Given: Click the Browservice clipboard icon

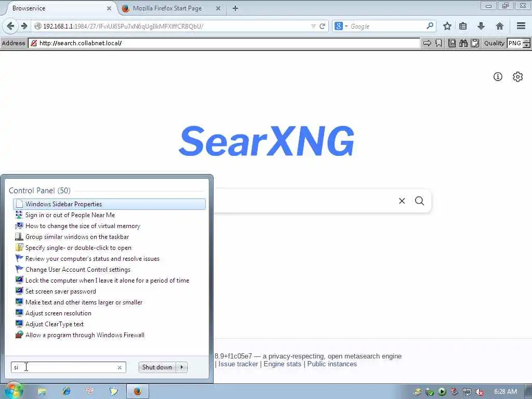Looking at the screenshot, I should (475, 43).
